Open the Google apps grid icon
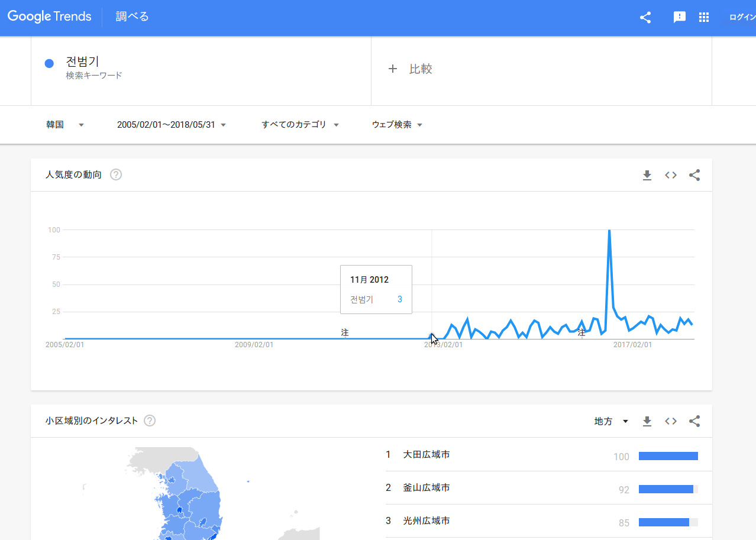Image resolution: width=756 pixels, height=540 pixels. 704,17
